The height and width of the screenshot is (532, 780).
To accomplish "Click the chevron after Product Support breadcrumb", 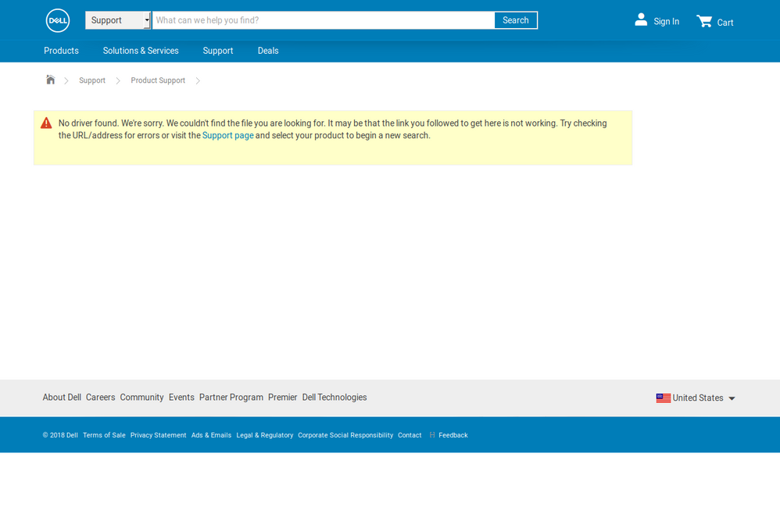I will [x=198, y=80].
